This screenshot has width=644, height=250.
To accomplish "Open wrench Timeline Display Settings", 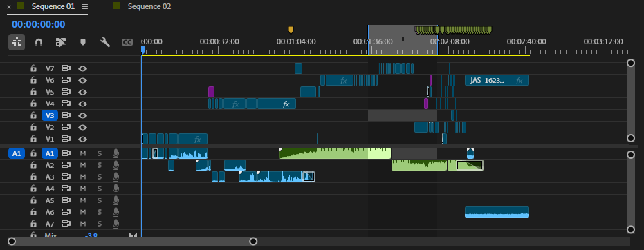I will point(105,42).
